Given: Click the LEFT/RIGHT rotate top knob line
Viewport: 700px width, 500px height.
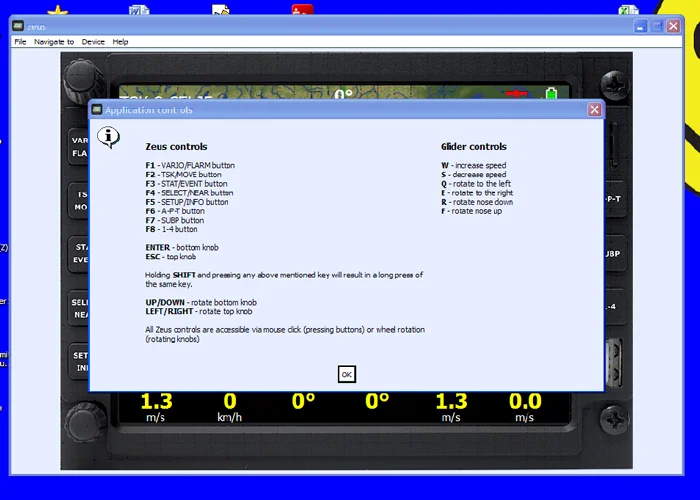Looking at the screenshot, I should pos(199,311).
